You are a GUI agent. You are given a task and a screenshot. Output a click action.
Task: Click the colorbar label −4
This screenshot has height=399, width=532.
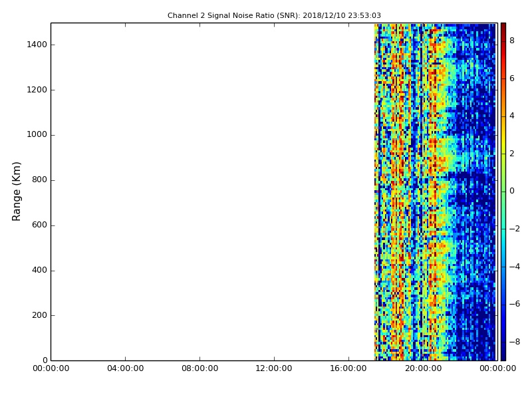514,267
